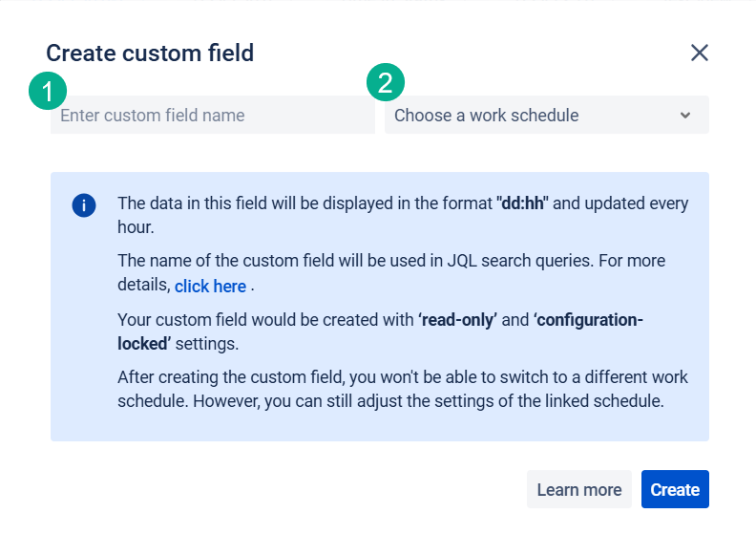Click the green step 1 badge
The height and width of the screenshot is (534, 756).
click(x=48, y=91)
